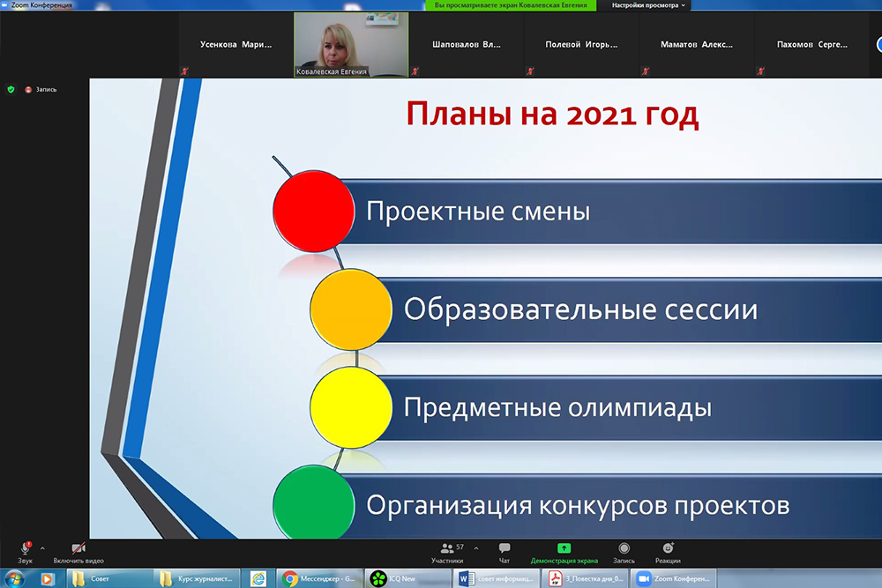This screenshot has height=588, width=882.
Task: Switch to ICQ New in taskbar
Action: pyautogui.click(x=407, y=578)
